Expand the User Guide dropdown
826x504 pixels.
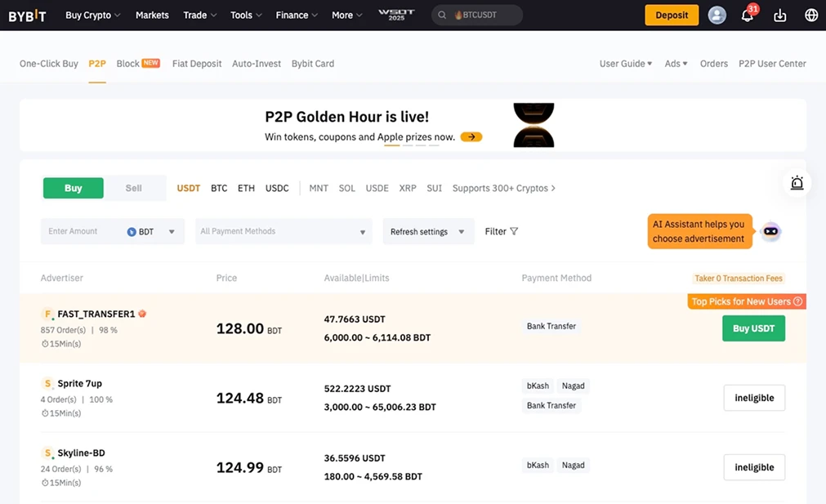[x=625, y=64]
